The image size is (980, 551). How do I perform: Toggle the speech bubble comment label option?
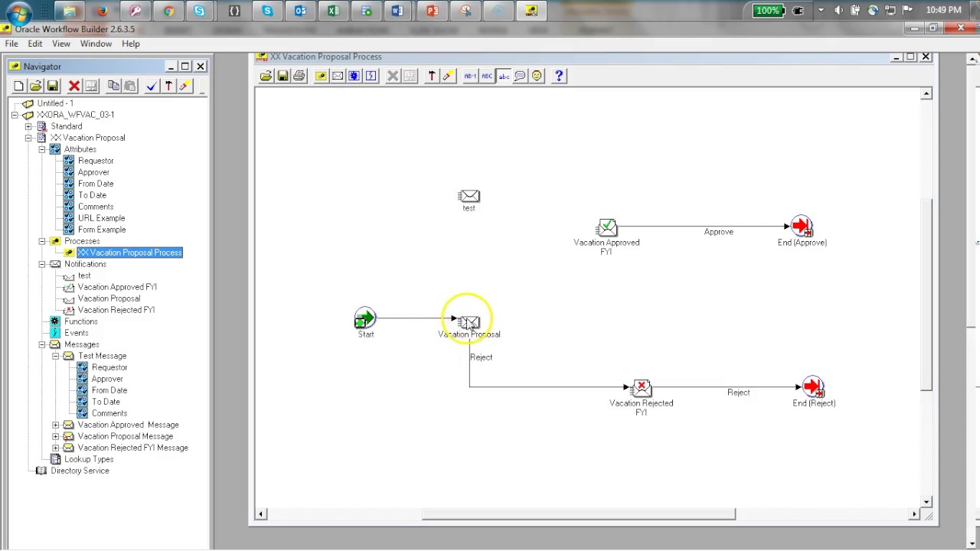pos(521,76)
